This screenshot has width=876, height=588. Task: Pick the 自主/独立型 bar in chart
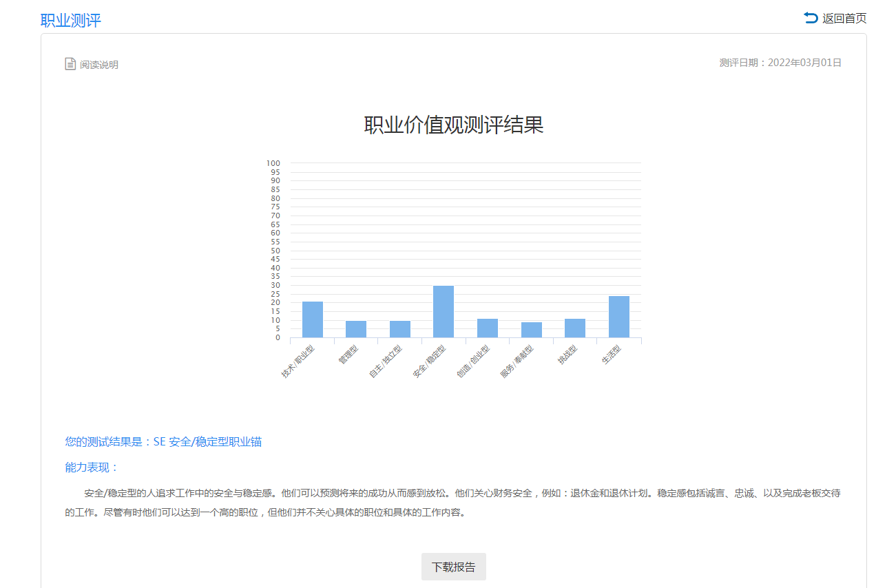click(x=399, y=329)
